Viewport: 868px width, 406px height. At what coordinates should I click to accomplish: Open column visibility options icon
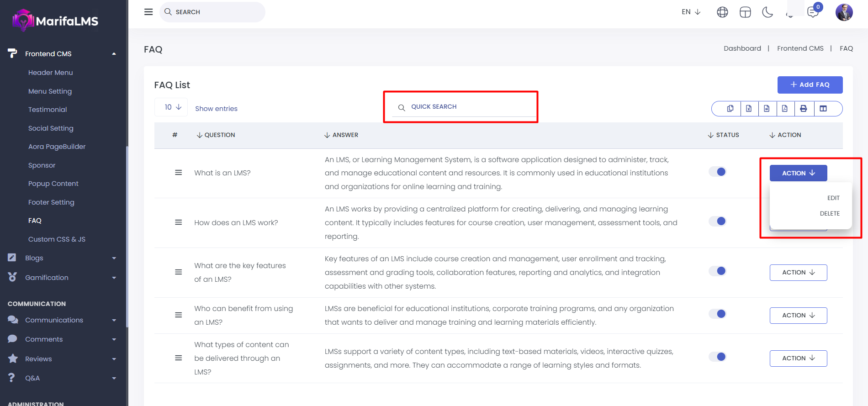pyautogui.click(x=823, y=109)
